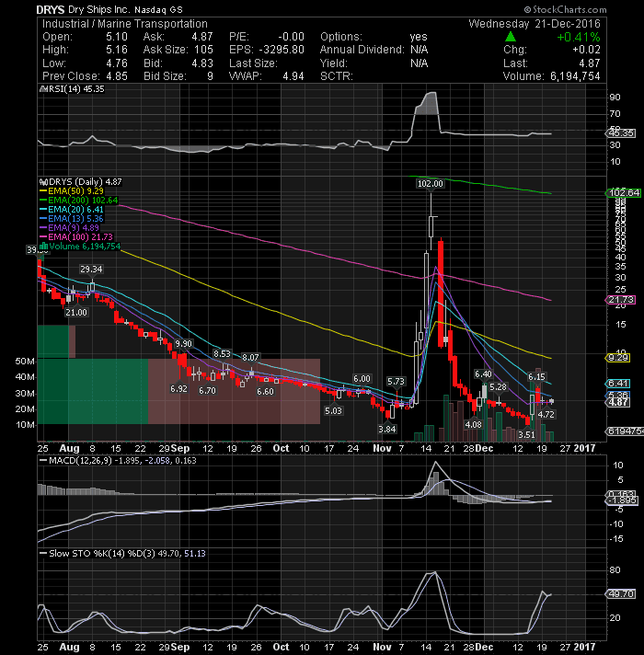Click the magenta 21.73 axis tag
The image size is (644, 655).
click(621, 300)
